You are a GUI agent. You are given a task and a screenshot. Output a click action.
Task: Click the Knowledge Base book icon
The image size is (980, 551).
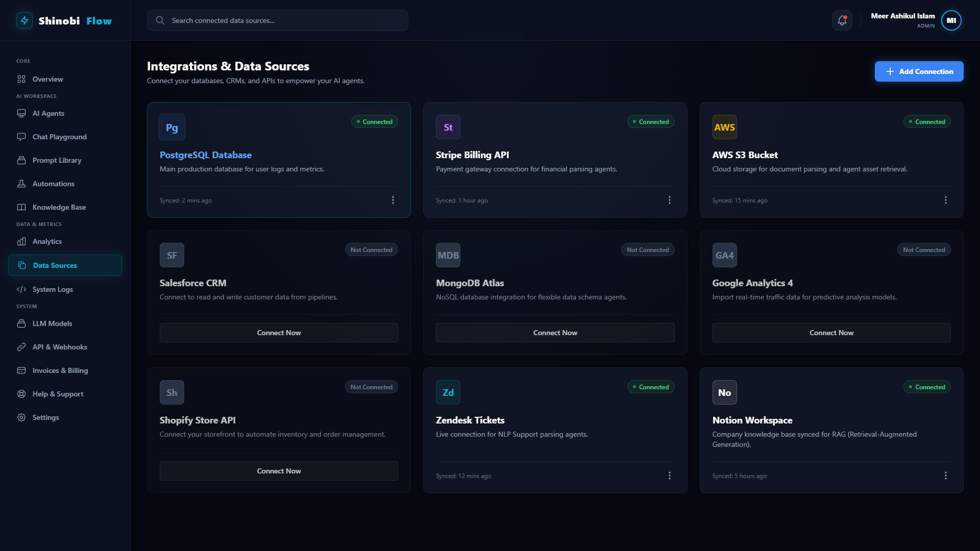pyautogui.click(x=21, y=207)
